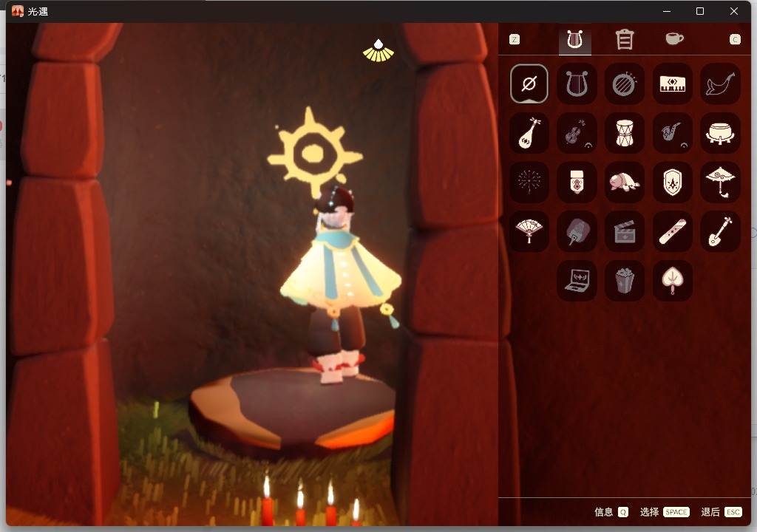The width and height of the screenshot is (757, 532).
Task: Select the flute instrument
Action: point(672,231)
